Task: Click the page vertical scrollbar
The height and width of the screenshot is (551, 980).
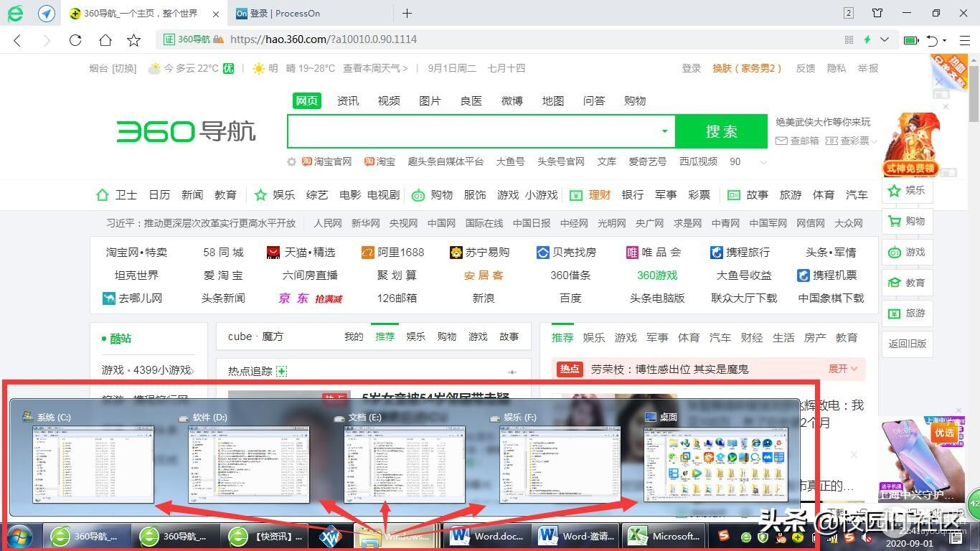Action: [974, 100]
